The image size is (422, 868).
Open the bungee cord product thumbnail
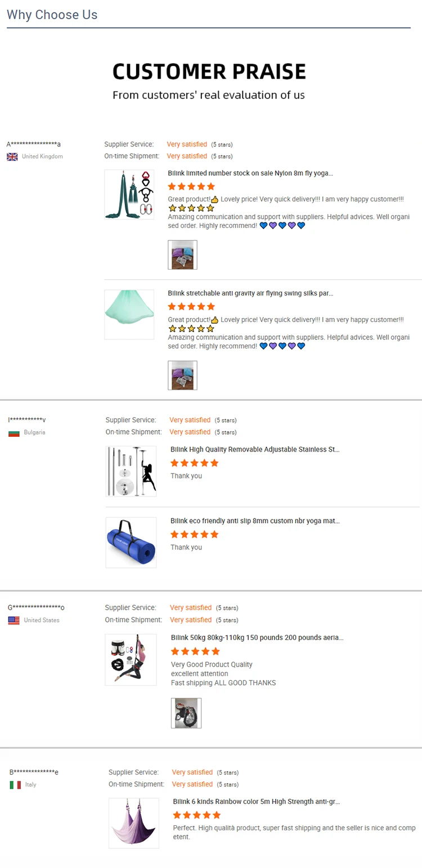[x=131, y=660]
